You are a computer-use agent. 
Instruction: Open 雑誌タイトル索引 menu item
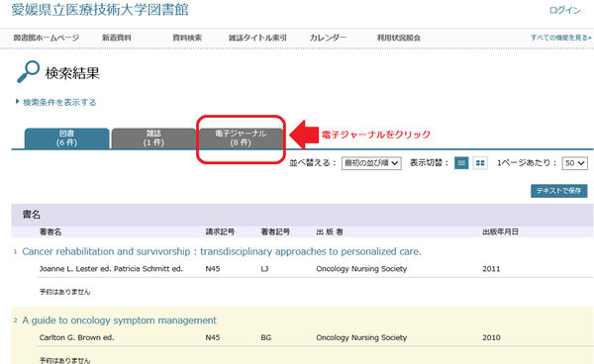click(x=257, y=38)
